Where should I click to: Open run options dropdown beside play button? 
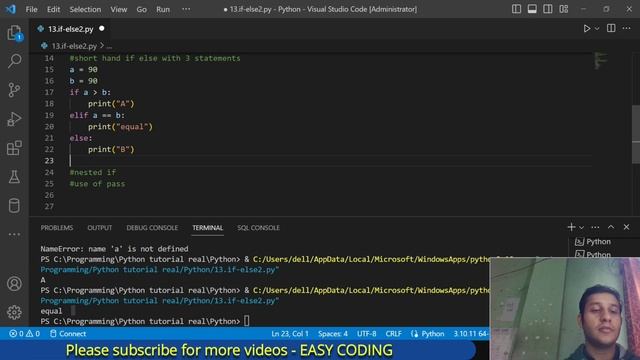point(597,29)
